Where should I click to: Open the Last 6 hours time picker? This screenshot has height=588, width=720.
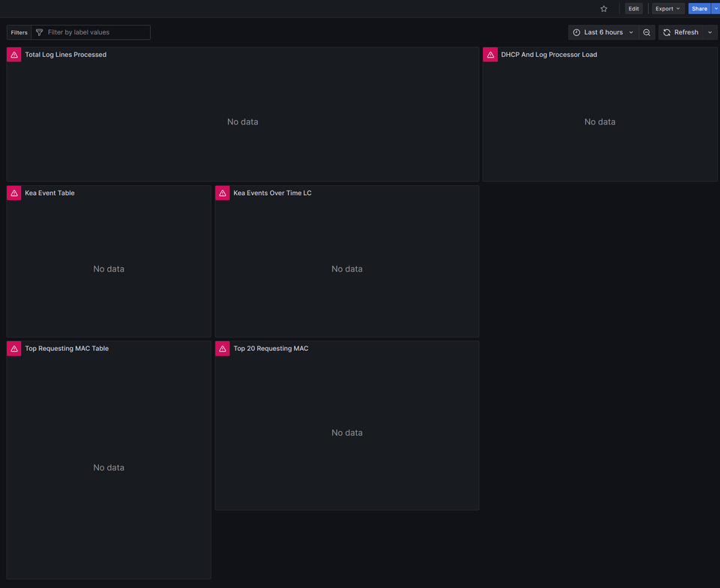click(x=603, y=32)
